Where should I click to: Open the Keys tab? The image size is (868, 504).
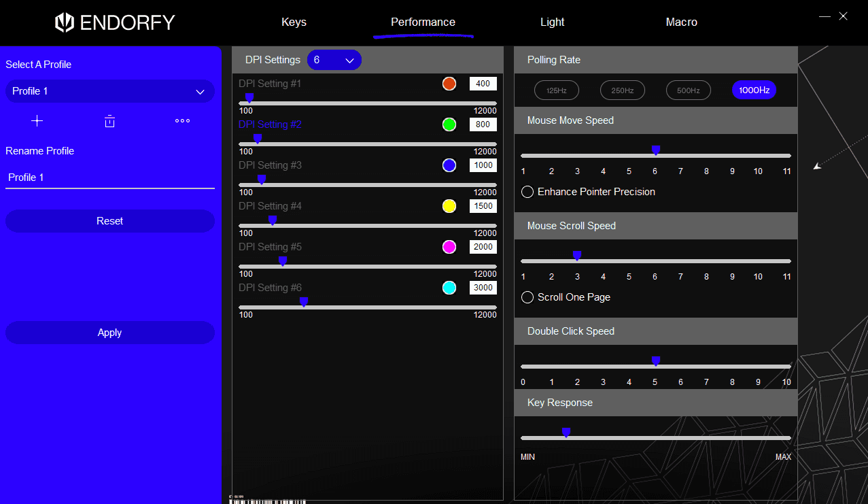coord(294,22)
